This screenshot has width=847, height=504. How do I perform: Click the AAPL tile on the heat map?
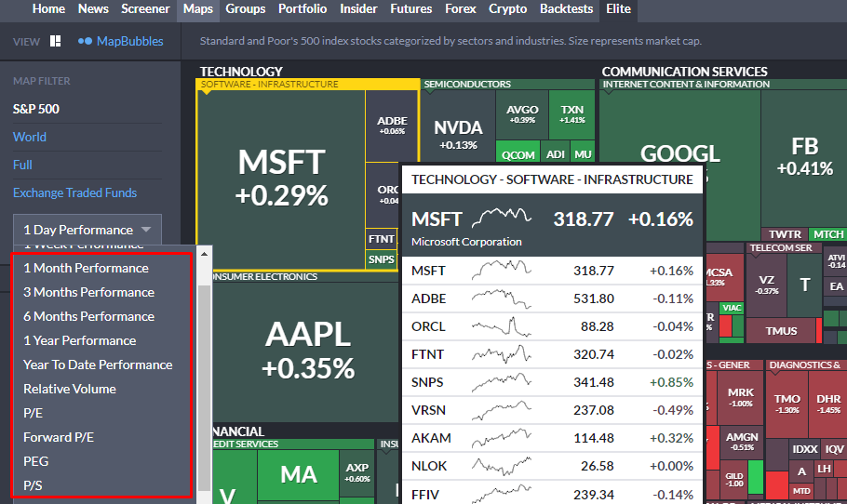point(307,349)
